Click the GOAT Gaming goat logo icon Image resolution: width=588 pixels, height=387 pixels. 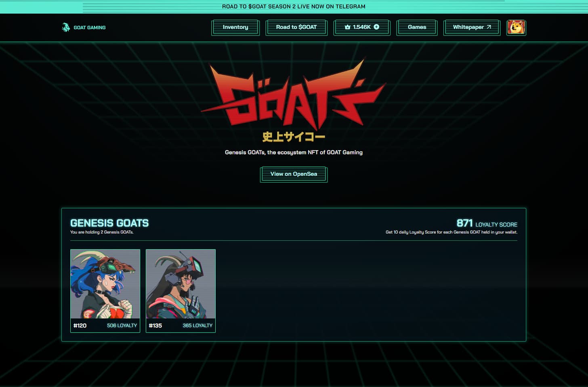[66, 27]
